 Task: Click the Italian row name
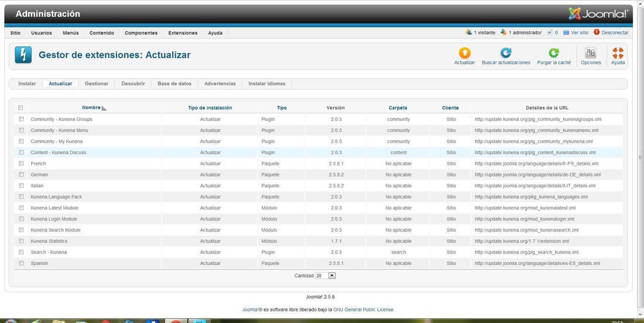click(37, 186)
